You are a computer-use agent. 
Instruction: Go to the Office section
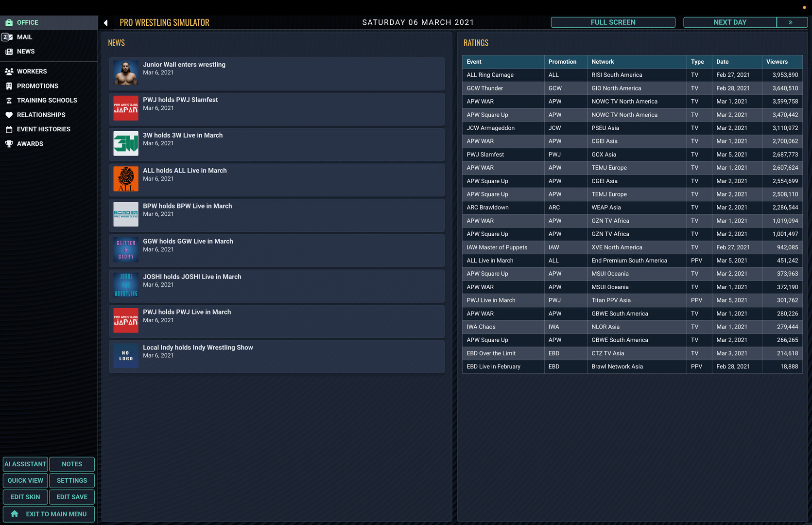[27, 22]
